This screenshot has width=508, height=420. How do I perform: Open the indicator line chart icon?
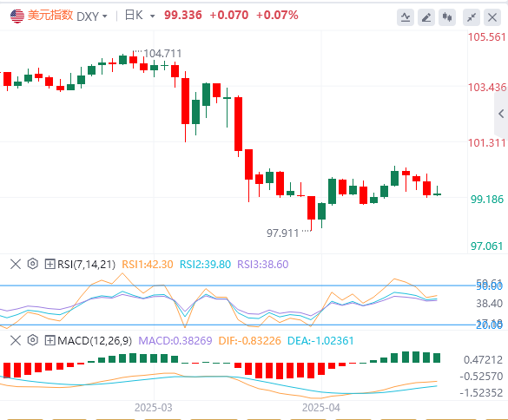click(x=406, y=17)
